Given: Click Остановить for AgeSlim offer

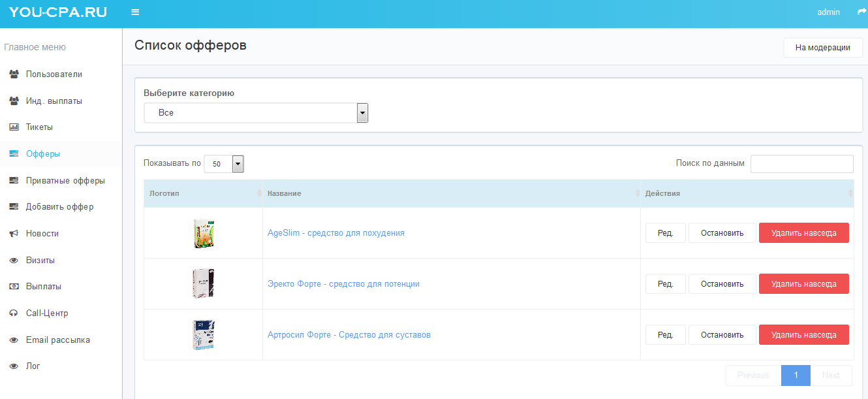Looking at the screenshot, I should tap(722, 233).
